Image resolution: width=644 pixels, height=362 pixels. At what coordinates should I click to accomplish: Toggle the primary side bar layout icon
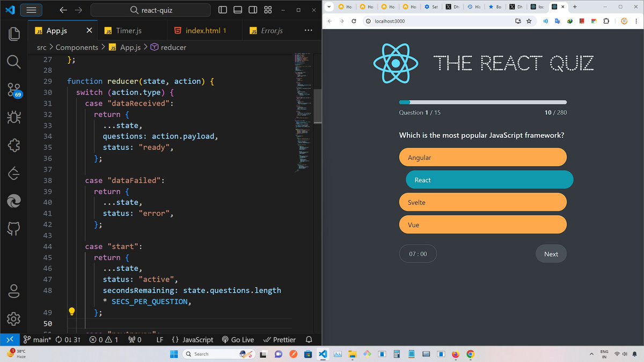coord(223,10)
